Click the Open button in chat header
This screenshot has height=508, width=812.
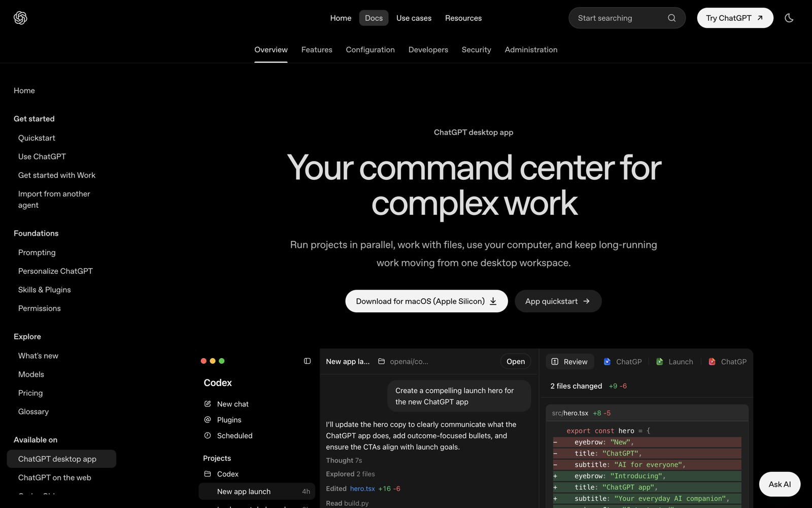516,361
